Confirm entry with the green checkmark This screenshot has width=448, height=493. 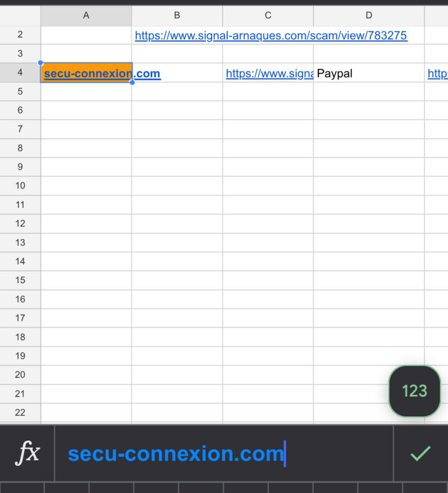tap(421, 454)
